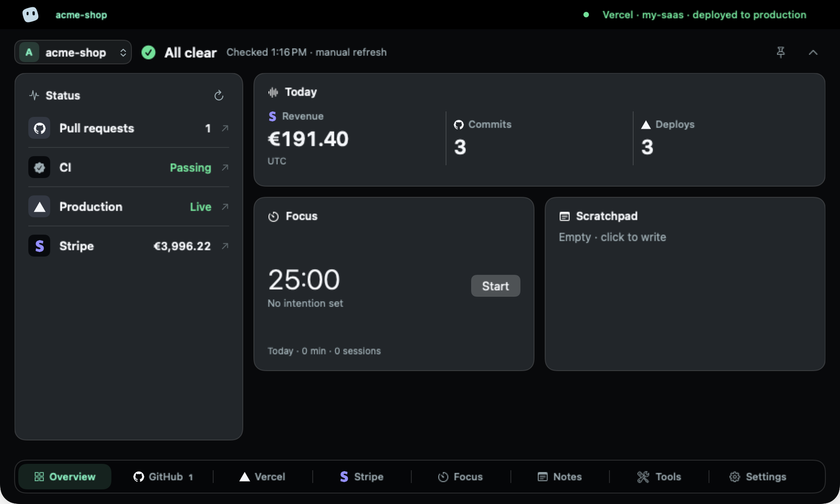Collapse the panel using the chevron up

click(x=813, y=52)
